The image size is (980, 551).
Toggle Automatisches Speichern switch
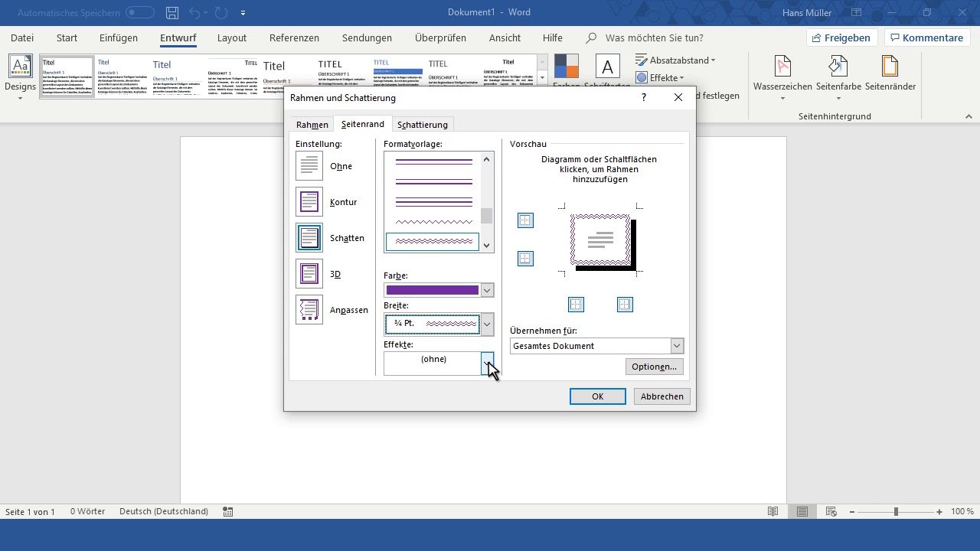(139, 13)
